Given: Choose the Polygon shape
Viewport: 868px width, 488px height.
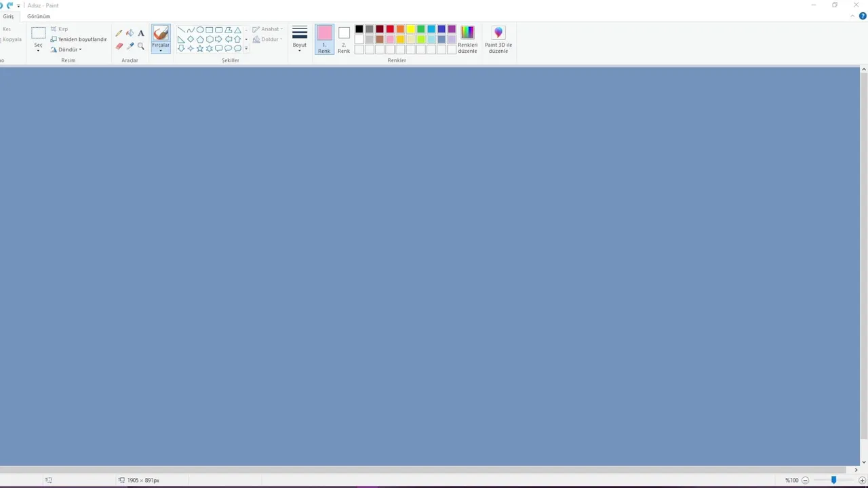Looking at the screenshot, I should pos(229,30).
